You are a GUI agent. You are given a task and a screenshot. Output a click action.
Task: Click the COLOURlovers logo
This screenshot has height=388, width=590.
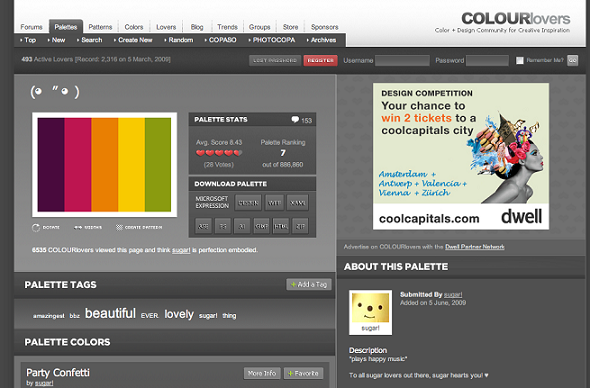[515, 18]
